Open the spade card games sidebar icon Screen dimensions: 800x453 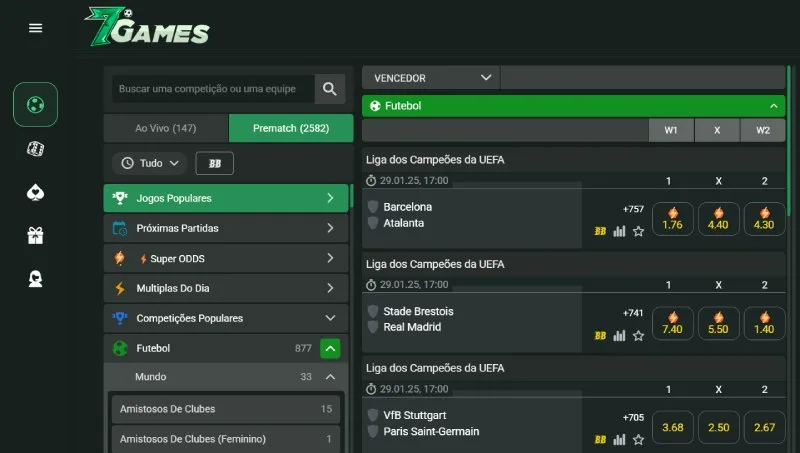click(x=35, y=193)
